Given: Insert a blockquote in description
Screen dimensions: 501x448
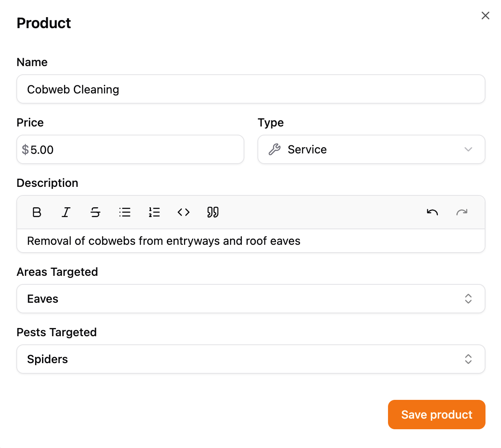Looking at the screenshot, I should click(x=213, y=212).
